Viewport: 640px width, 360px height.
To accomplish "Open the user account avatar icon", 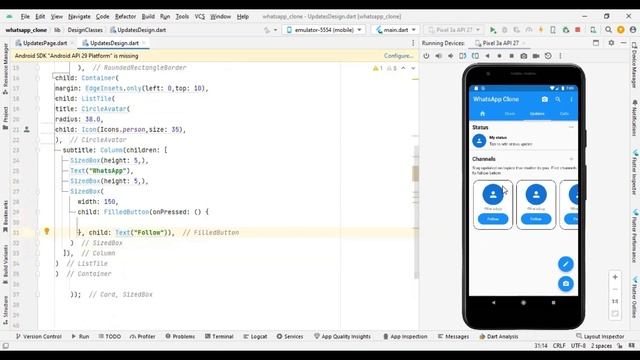I will tap(633, 30).
